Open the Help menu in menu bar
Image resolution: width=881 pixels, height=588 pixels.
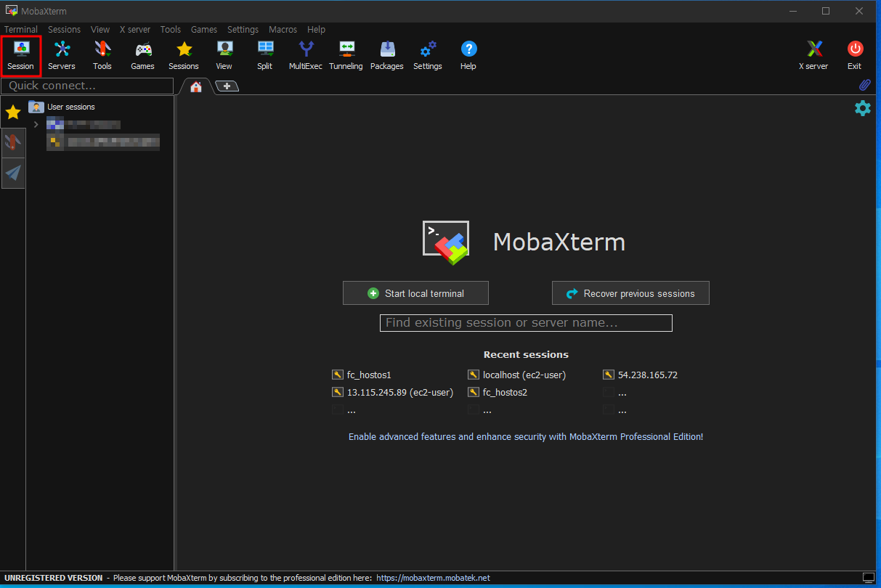pyautogui.click(x=316, y=30)
